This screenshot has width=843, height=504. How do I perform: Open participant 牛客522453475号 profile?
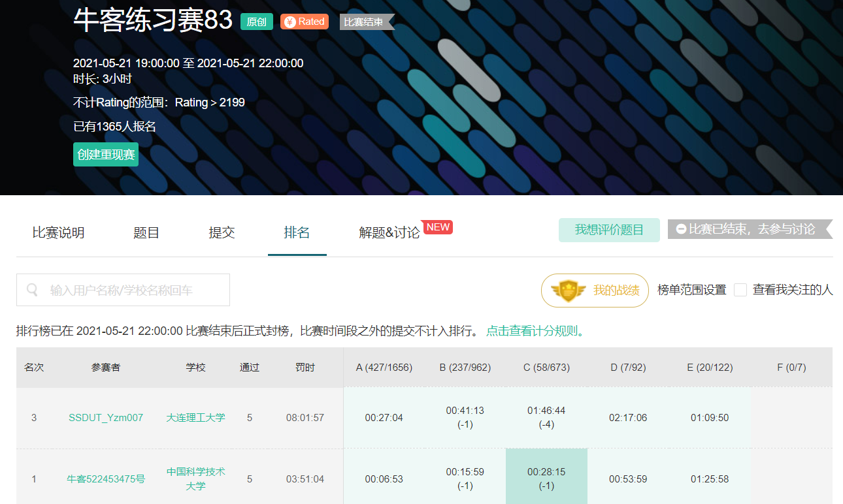(106, 479)
